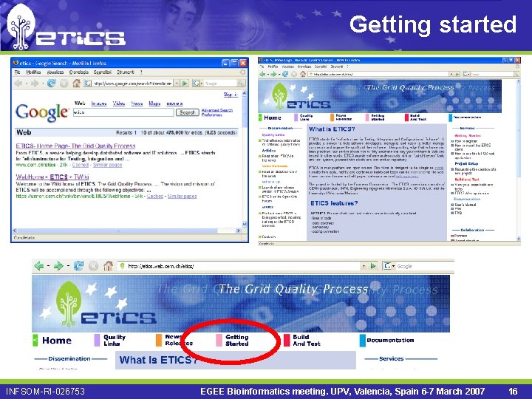Click green Go arrow in Google Search window
The image size is (532, 399).
[x=185, y=83]
